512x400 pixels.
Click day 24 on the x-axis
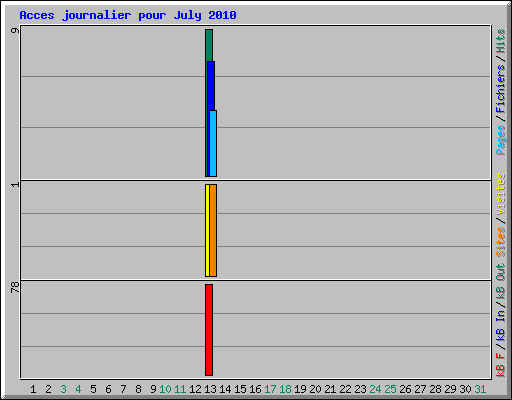click(375, 389)
